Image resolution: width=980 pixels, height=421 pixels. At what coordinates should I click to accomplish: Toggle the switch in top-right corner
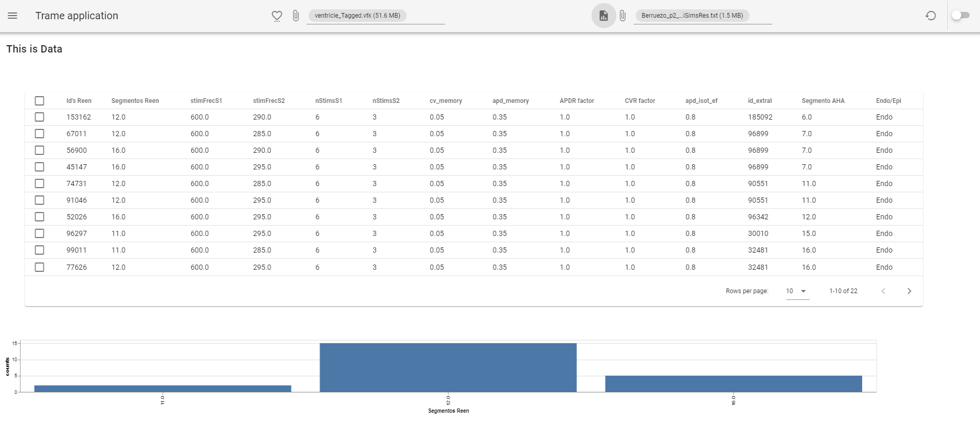pyautogui.click(x=960, y=16)
